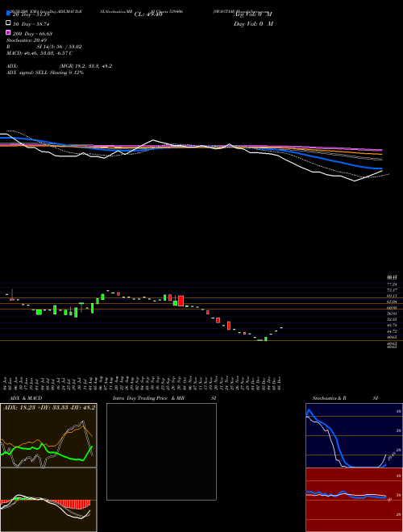
Task: Click the magenta 200 Day legend swatch
Action: 8,32
